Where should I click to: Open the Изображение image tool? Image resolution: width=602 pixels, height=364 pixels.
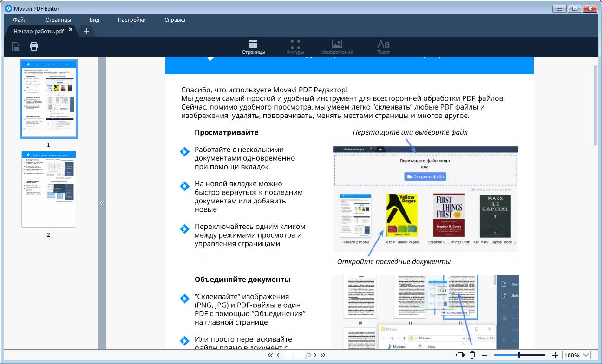337,47
